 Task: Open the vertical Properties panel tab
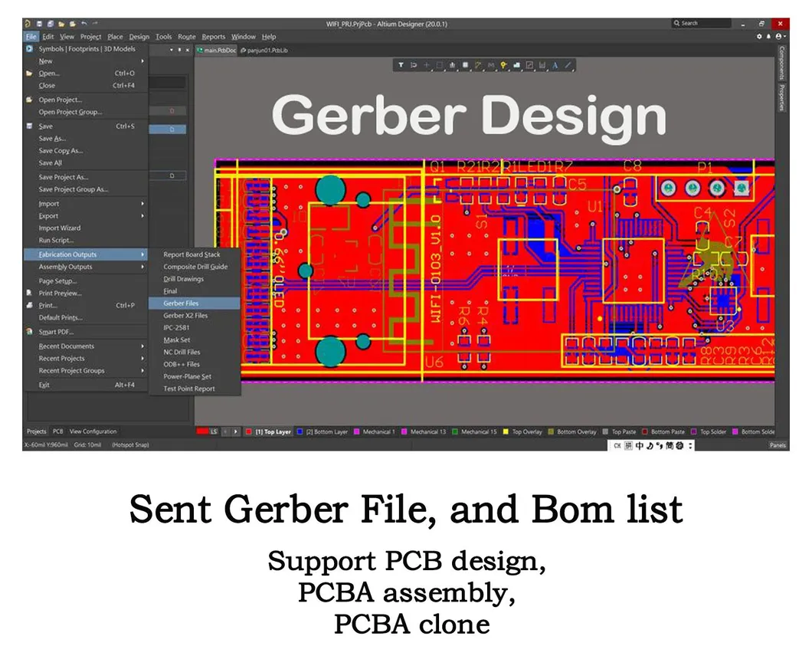(x=782, y=97)
